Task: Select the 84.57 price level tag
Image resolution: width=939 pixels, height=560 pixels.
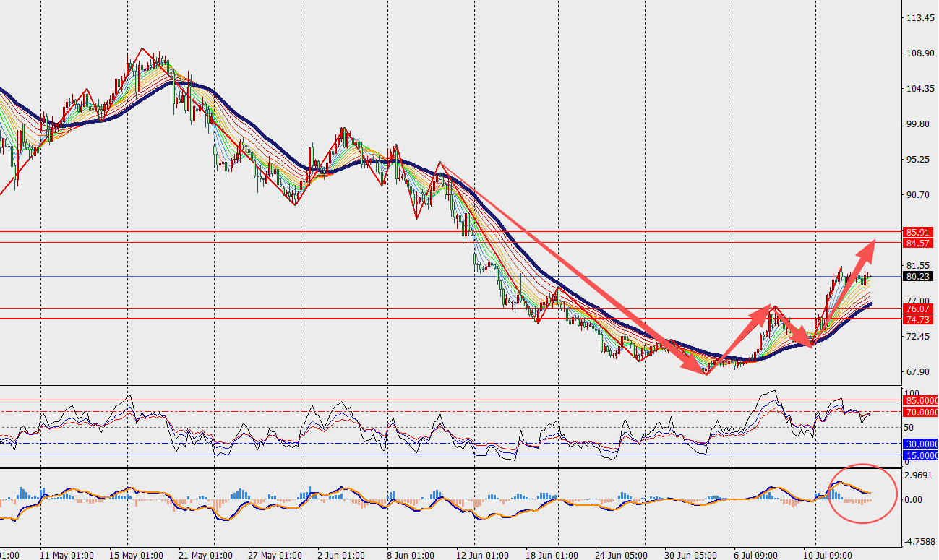Action: (917, 243)
